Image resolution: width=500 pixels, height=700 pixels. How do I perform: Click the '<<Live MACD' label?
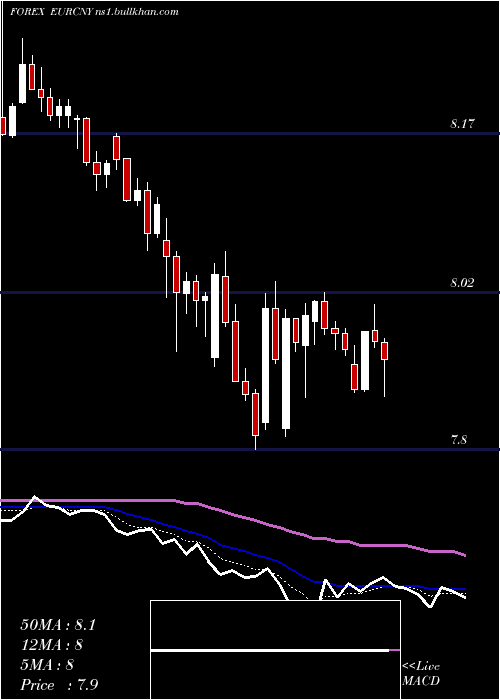[x=421, y=673]
